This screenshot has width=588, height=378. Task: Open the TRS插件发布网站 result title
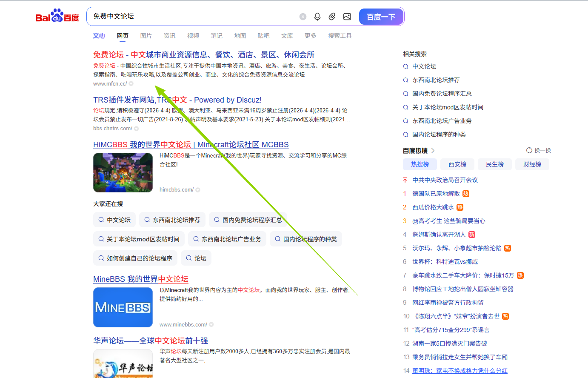point(177,100)
